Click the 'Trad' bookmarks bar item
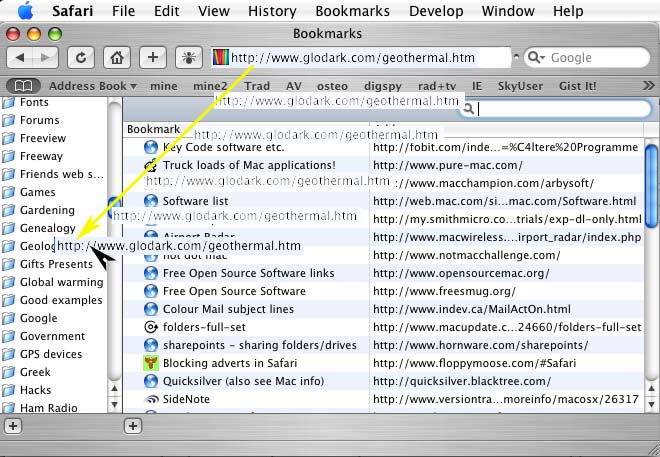The width and height of the screenshot is (660, 457). tap(257, 86)
